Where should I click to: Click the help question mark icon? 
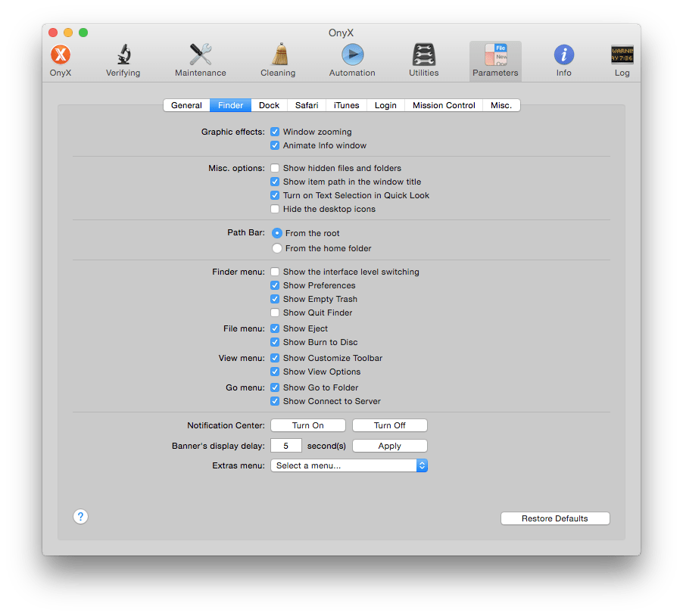pos(80,516)
